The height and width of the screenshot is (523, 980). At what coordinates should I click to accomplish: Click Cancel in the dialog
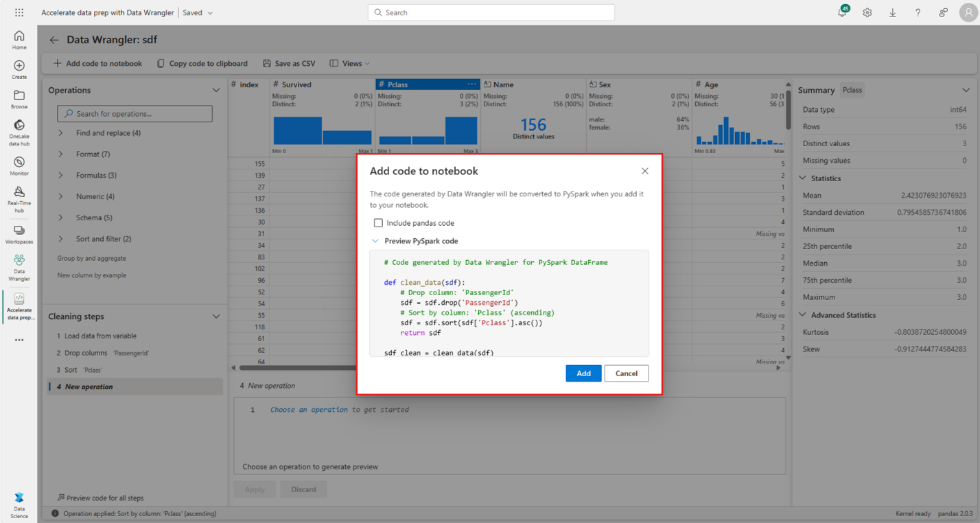tap(627, 373)
